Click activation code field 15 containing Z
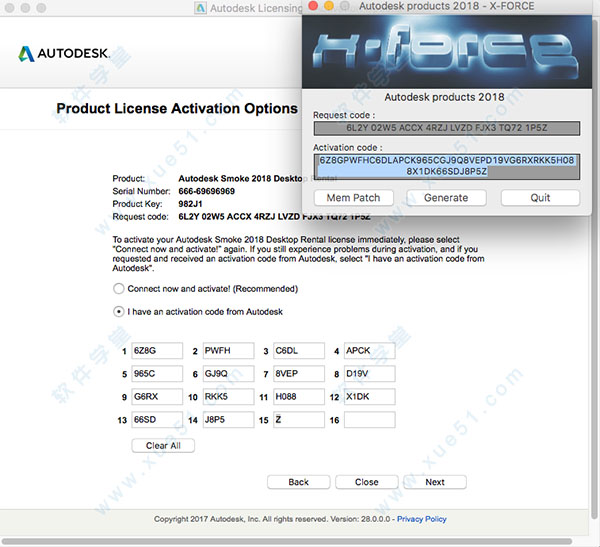Image resolution: width=600 pixels, height=547 pixels. click(299, 420)
